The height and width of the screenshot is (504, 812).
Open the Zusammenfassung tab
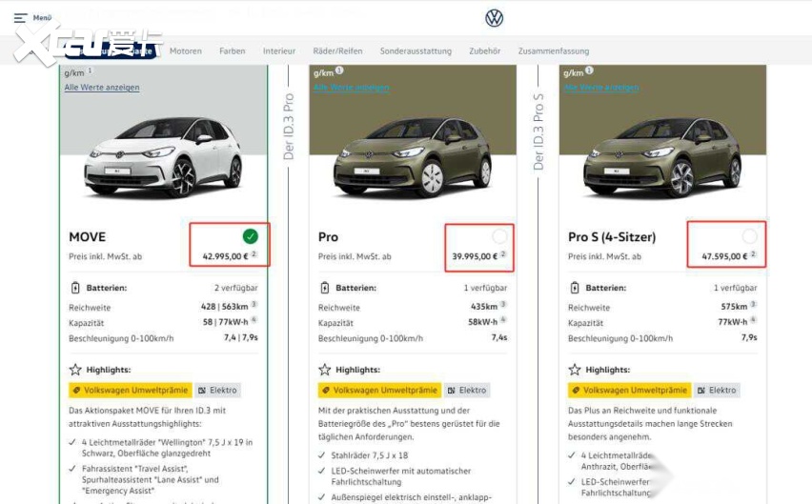pyautogui.click(x=554, y=51)
